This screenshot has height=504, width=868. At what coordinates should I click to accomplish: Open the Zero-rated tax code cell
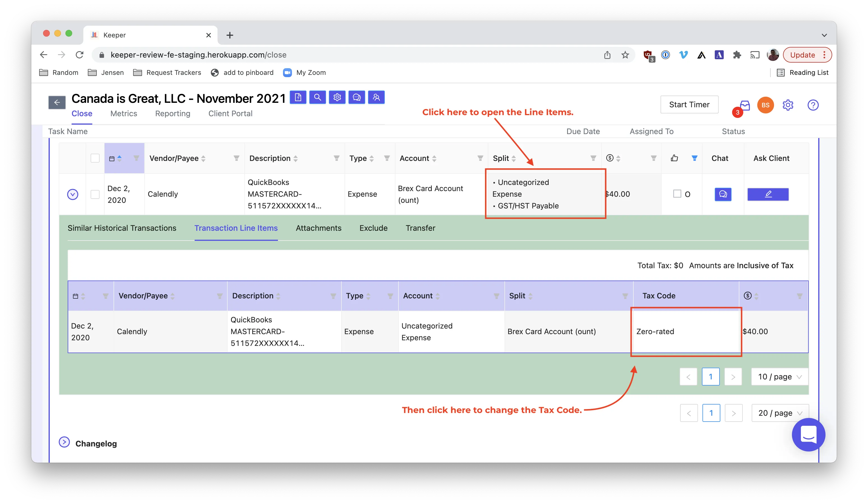(x=686, y=331)
